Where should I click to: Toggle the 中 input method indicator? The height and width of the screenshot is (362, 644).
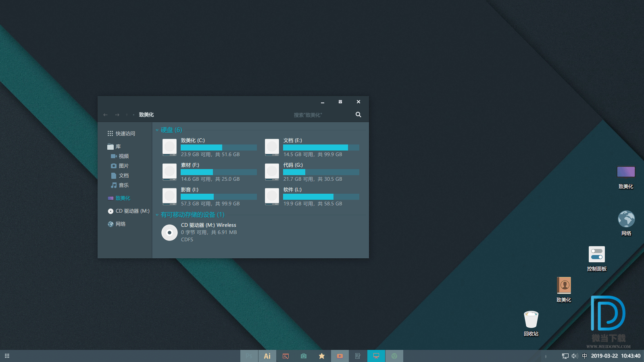pos(584,356)
